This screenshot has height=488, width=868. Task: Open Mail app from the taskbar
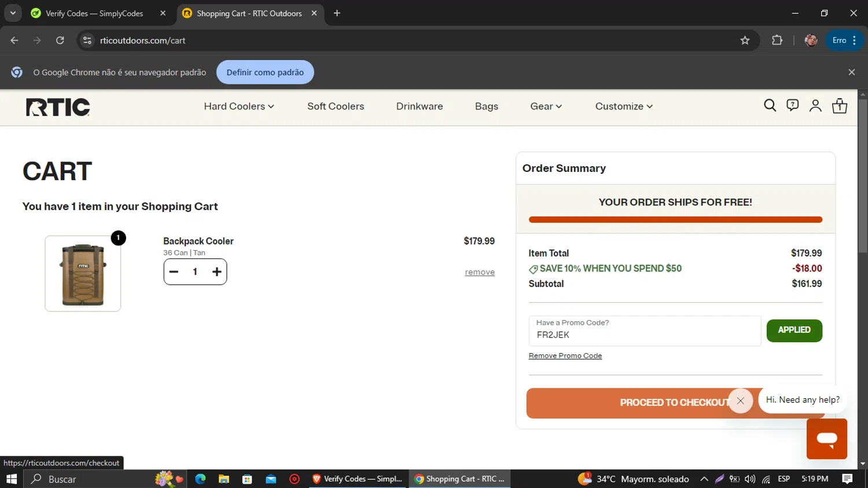click(271, 479)
